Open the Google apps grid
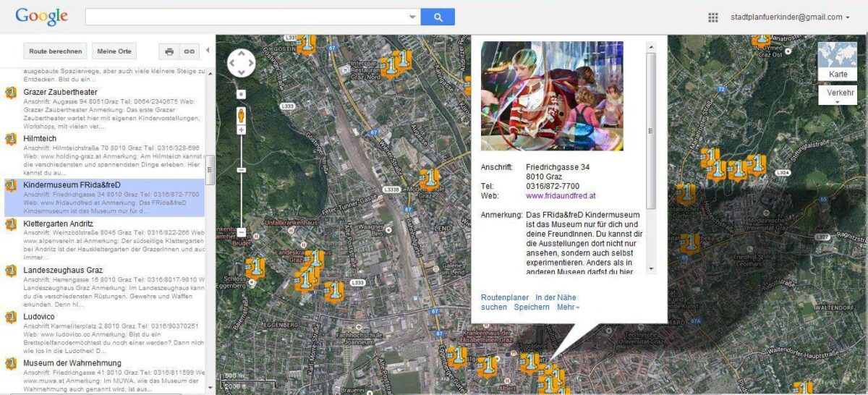The width and height of the screenshot is (868, 395). 713,17
